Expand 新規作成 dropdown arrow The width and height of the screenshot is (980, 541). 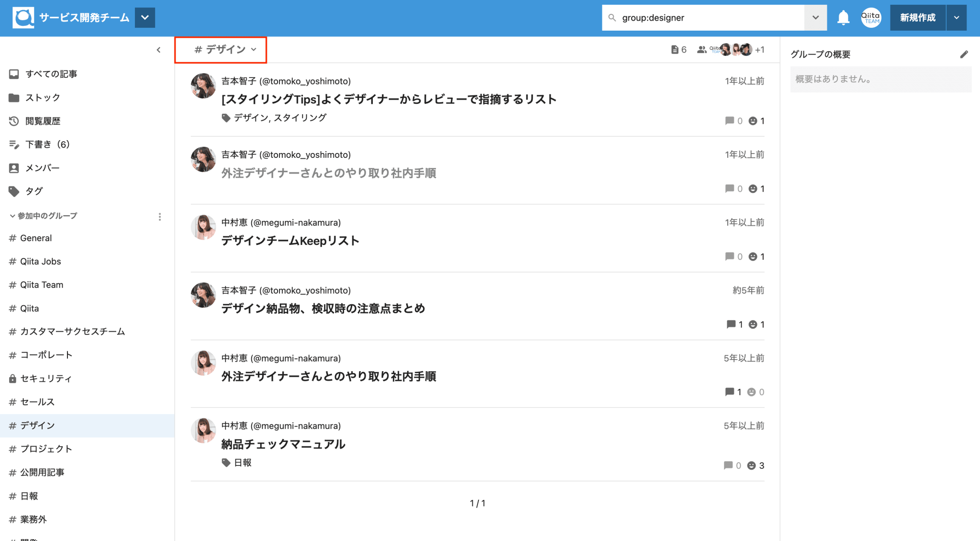pos(956,18)
